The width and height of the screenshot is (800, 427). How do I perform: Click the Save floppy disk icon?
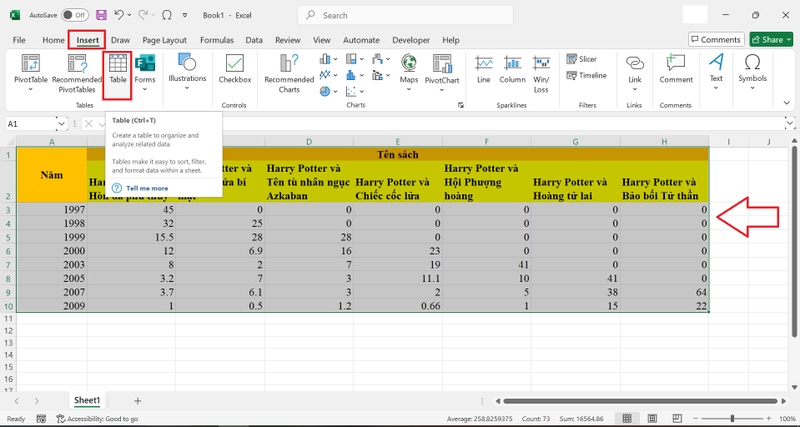(x=101, y=15)
